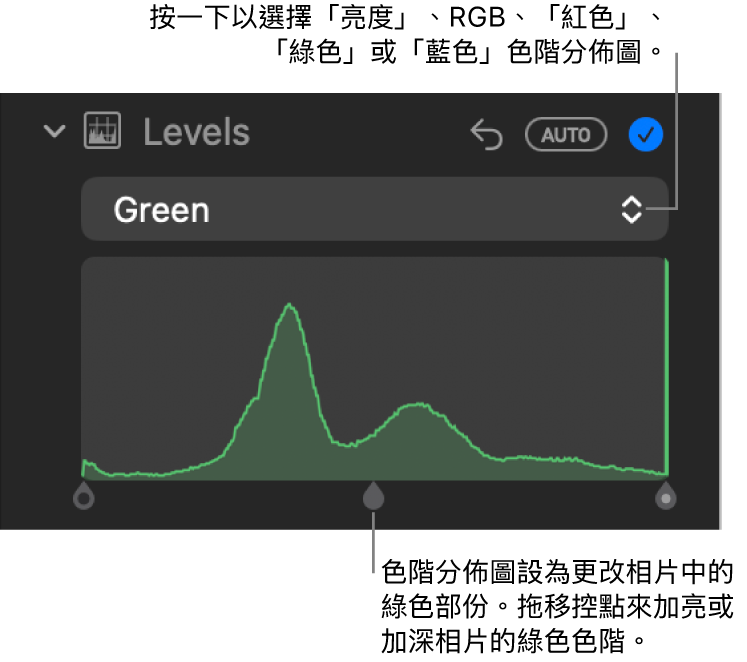747x662 pixels.
Task: Reset Levels with the undo arrow
Action: click(486, 135)
